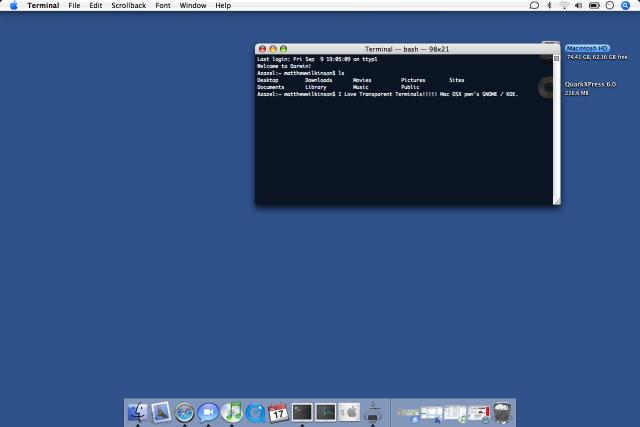Open iChat from the dock
This screenshot has width=640, height=427.
[x=208, y=412]
